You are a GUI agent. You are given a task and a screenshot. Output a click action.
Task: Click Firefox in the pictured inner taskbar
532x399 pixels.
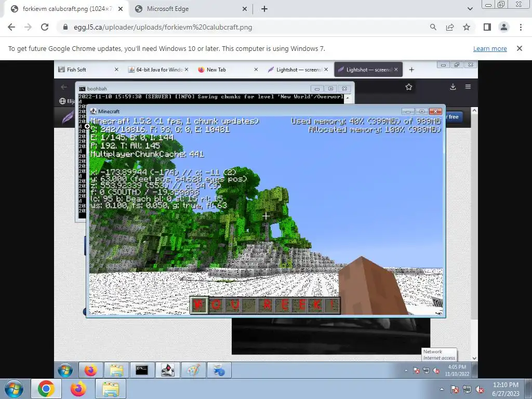pos(90,370)
